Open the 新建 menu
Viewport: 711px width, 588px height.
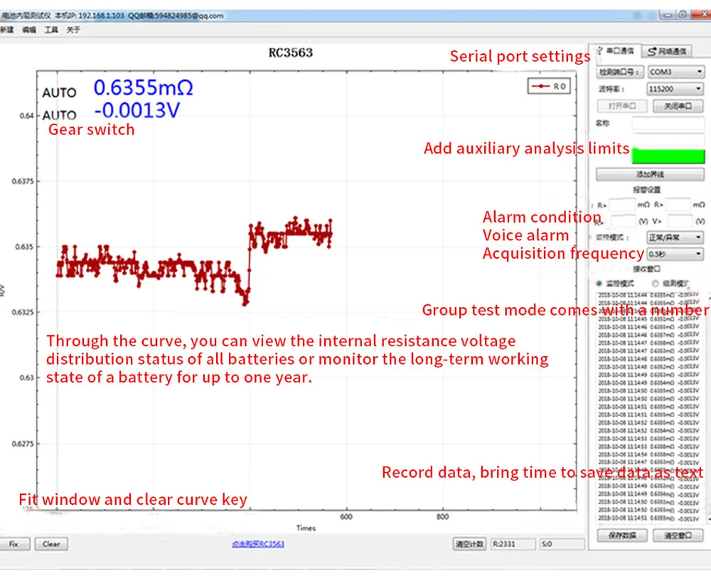(x=6, y=30)
